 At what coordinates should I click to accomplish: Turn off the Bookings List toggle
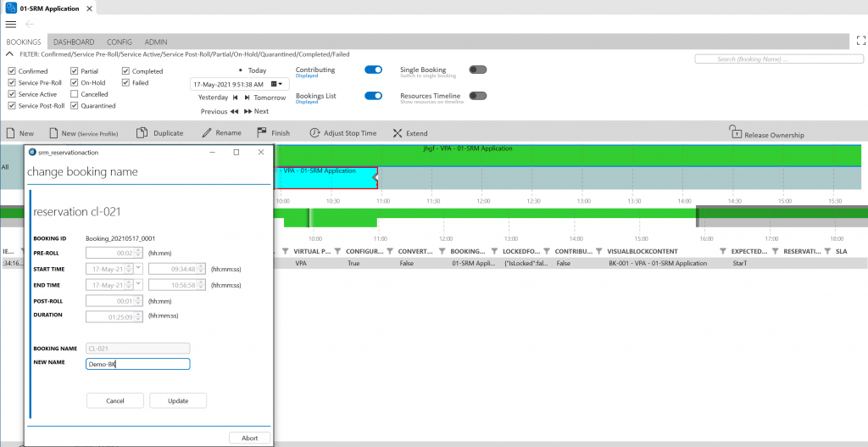373,96
